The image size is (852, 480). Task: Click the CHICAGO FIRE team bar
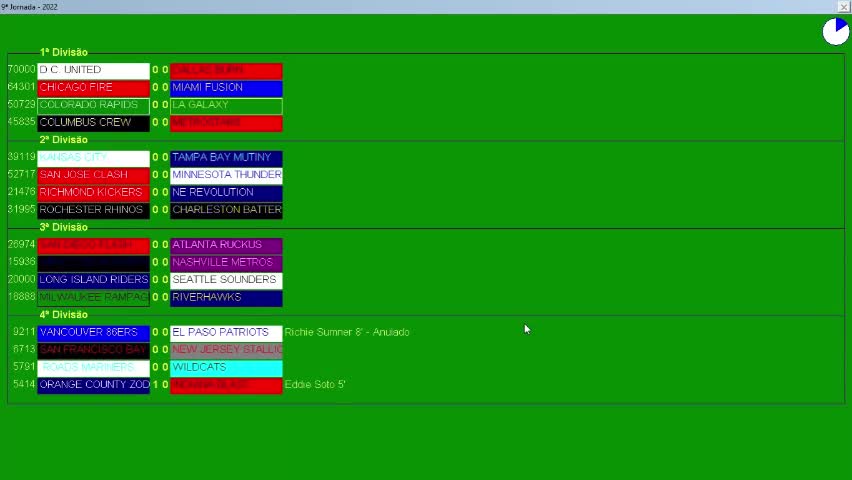point(93,88)
